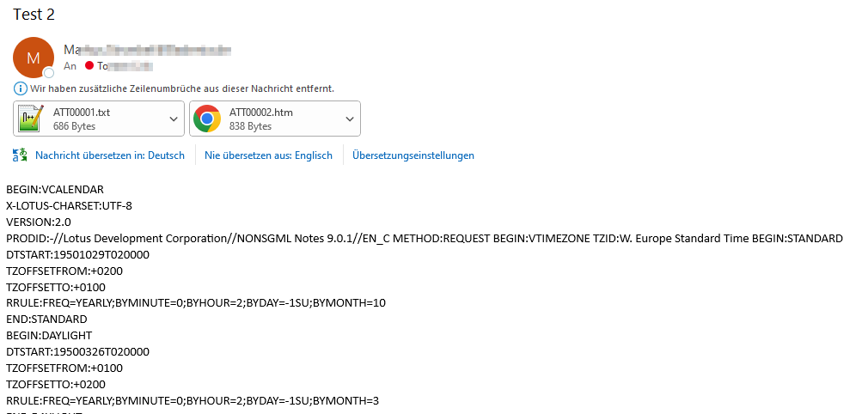
Task: Click the removed line breaks notice text
Action: click(x=182, y=88)
